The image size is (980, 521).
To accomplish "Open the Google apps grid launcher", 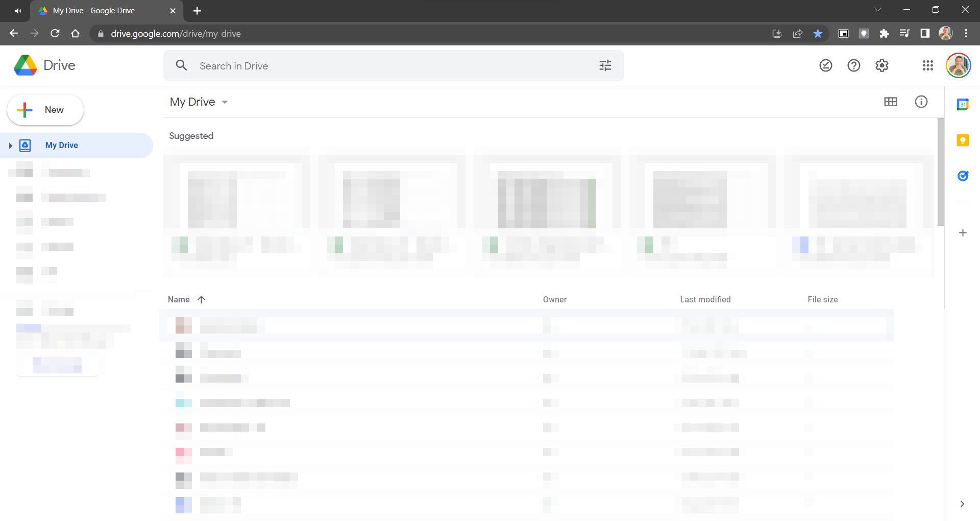I will pos(927,65).
